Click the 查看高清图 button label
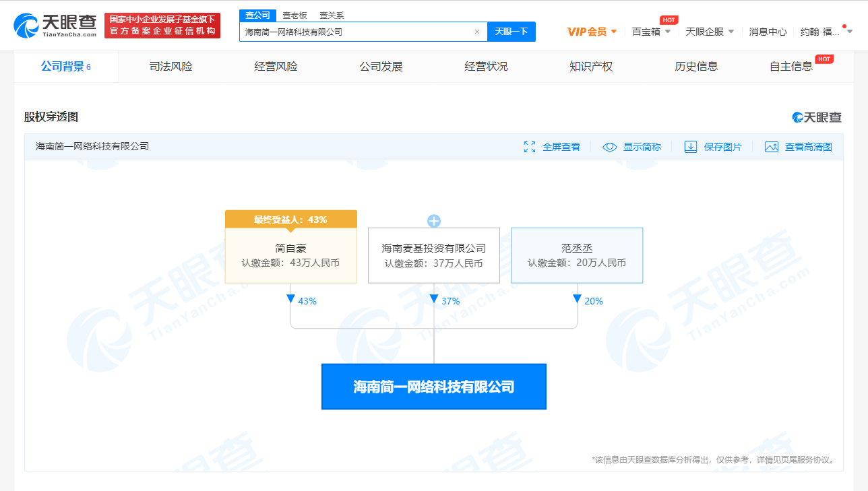 (809, 147)
